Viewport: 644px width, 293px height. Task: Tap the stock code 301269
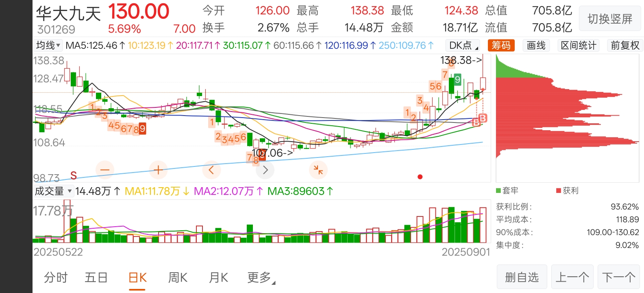(56, 29)
